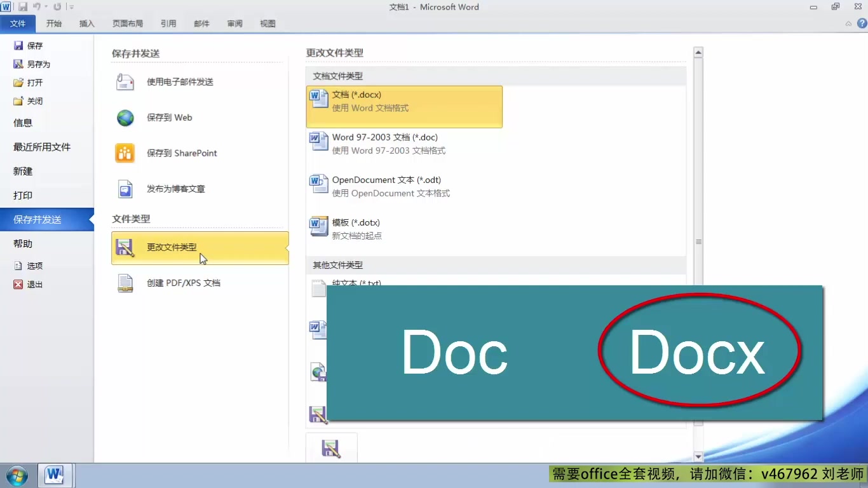The image size is (868, 488).
Task: Switch to the 插入 ribbon tab
Action: [x=87, y=24]
